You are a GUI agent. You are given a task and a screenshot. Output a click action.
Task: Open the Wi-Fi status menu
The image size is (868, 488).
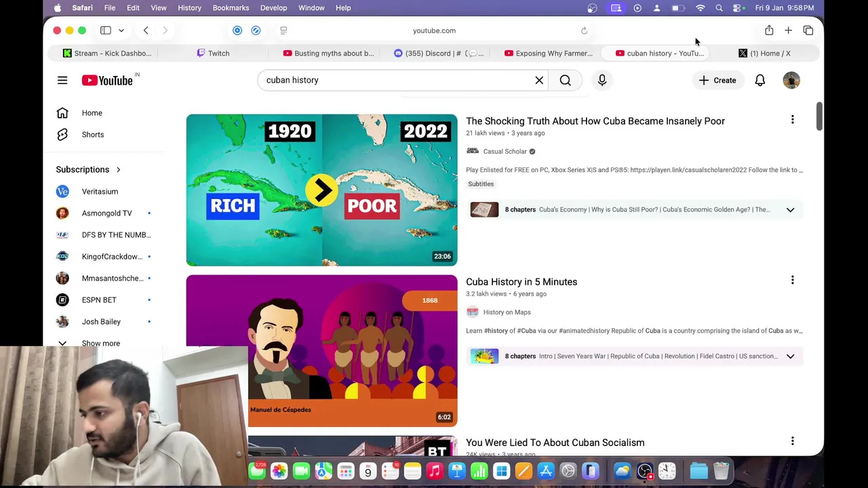pos(701,8)
